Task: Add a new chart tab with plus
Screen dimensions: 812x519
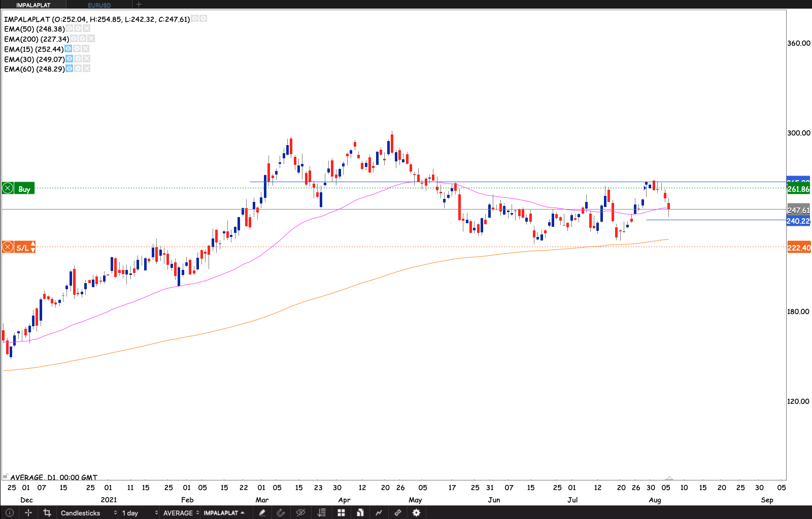Action: pyautogui.click(x=139, y=5)
